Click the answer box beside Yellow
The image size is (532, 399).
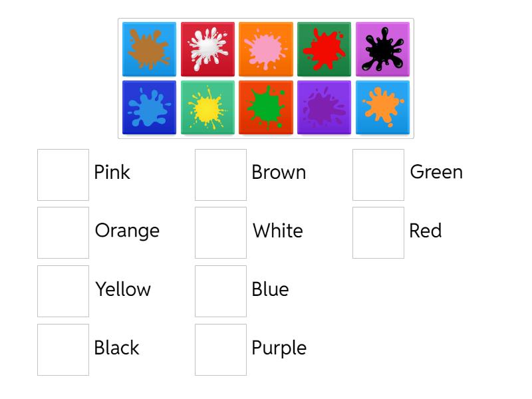click(63, 291)
